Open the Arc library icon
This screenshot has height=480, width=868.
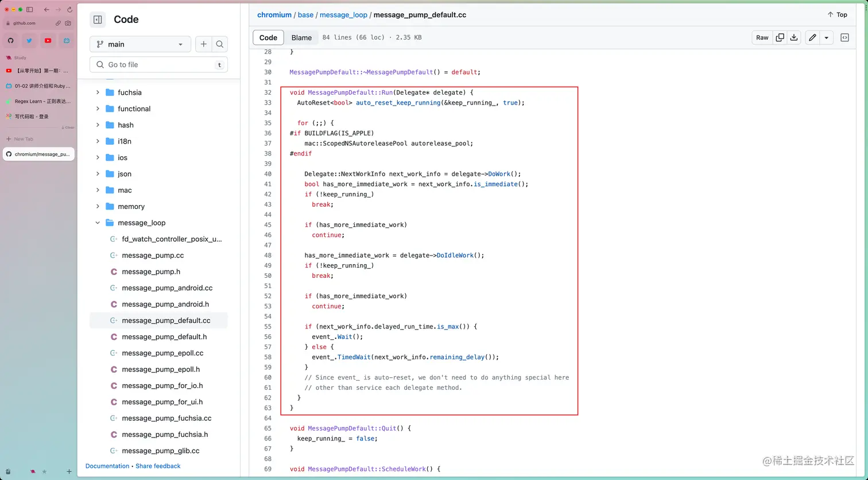pos(8,471)
